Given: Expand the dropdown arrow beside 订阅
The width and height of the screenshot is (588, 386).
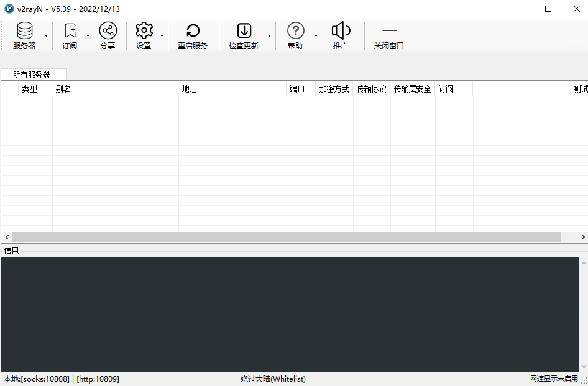Looking at the screenshot, I should [x=88, y=36].
